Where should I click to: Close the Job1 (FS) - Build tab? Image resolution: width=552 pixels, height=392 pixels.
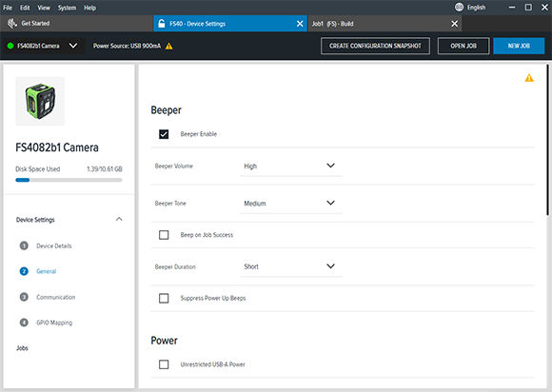coord(455,24)
